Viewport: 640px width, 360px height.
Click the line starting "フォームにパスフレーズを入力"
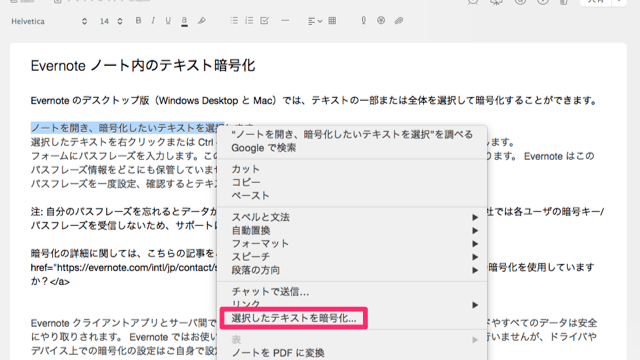pyautogui.click(x=124, y=156)
